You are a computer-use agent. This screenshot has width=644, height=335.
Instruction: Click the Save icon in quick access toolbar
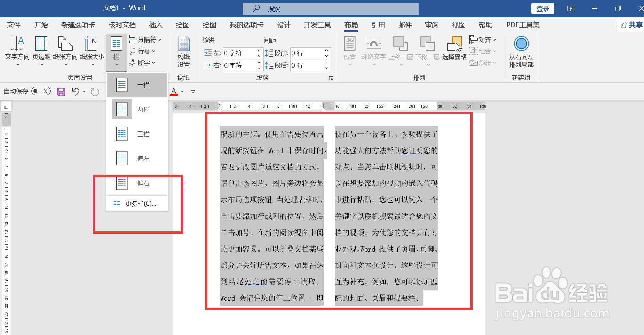pyautogui.click(x=61, y=91)
